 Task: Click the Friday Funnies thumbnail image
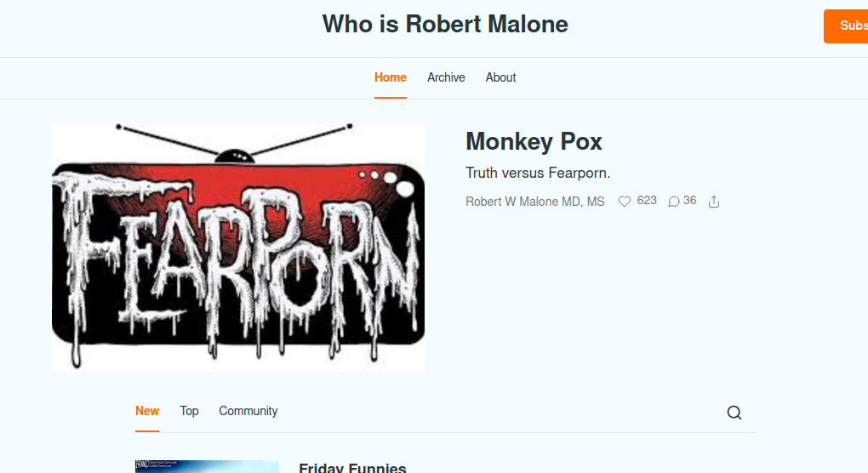[207, 466]
